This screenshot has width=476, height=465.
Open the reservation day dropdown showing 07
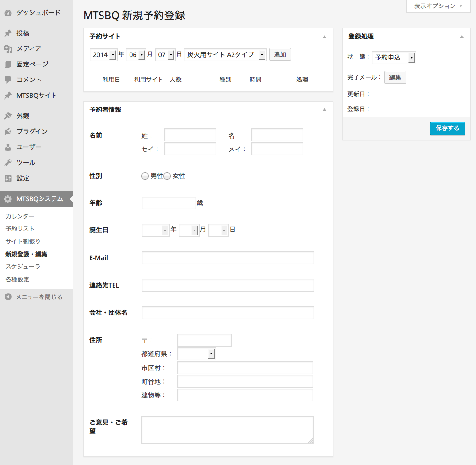click(165, 54)
